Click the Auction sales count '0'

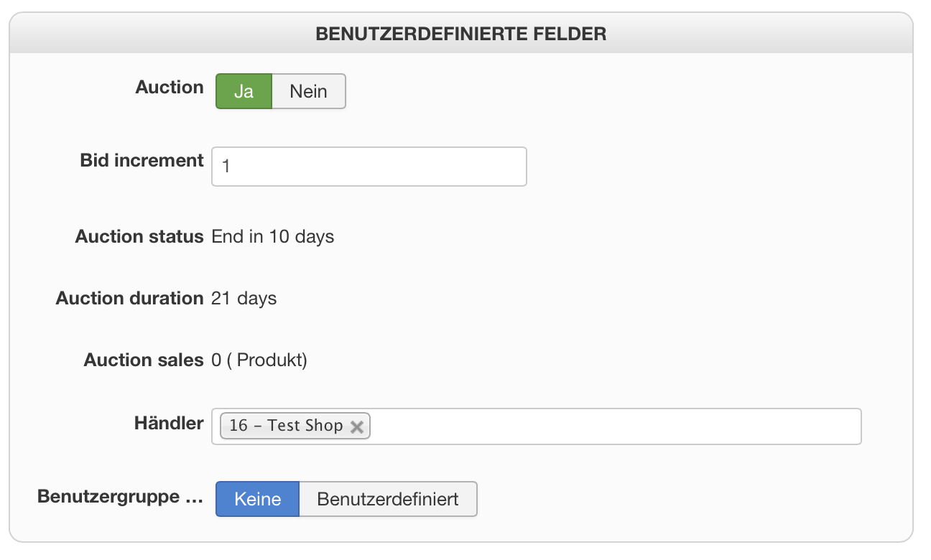[216, 360]
